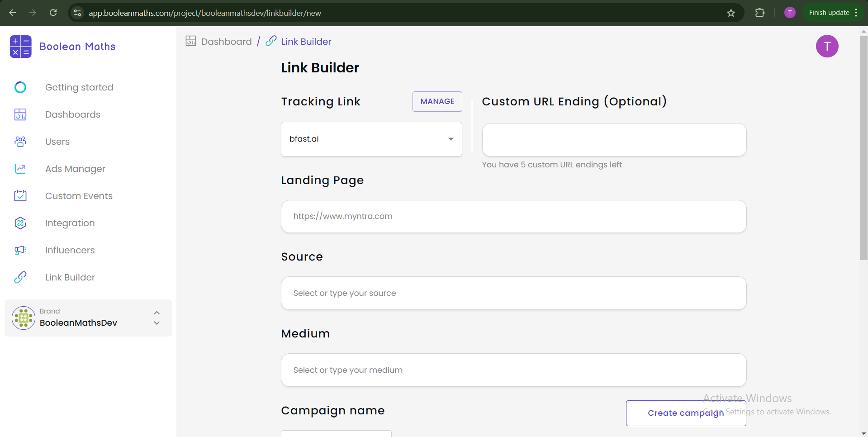Select the Users icon in sidebar
The image size is (868, 437).
(20, 142)
